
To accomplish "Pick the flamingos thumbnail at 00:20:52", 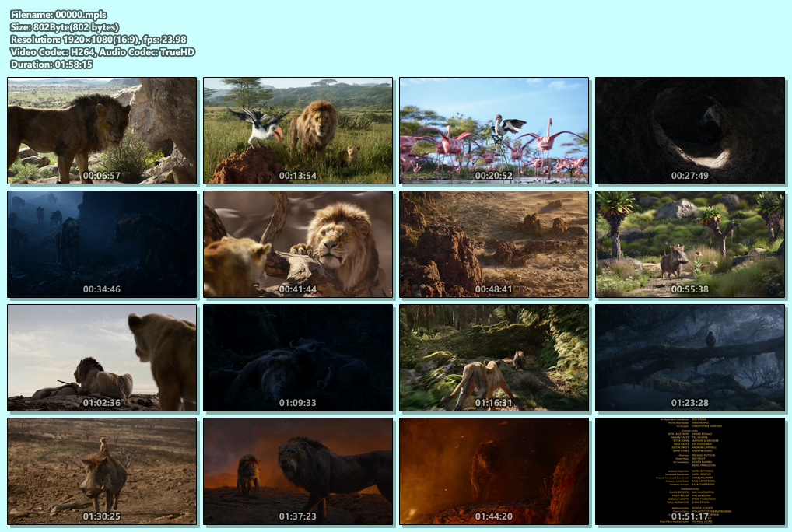I will point(494,131).
